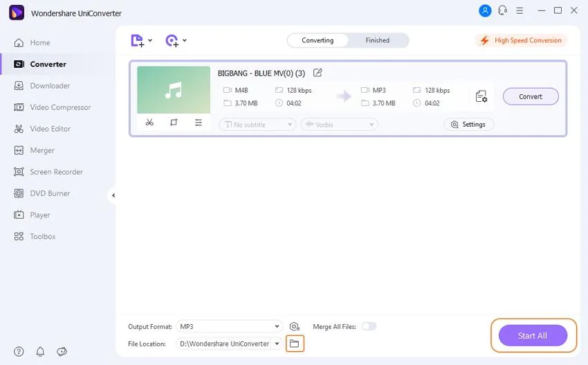Click the source M4B format label
This screenshot has height=365, width=588.
pos(241,90)
